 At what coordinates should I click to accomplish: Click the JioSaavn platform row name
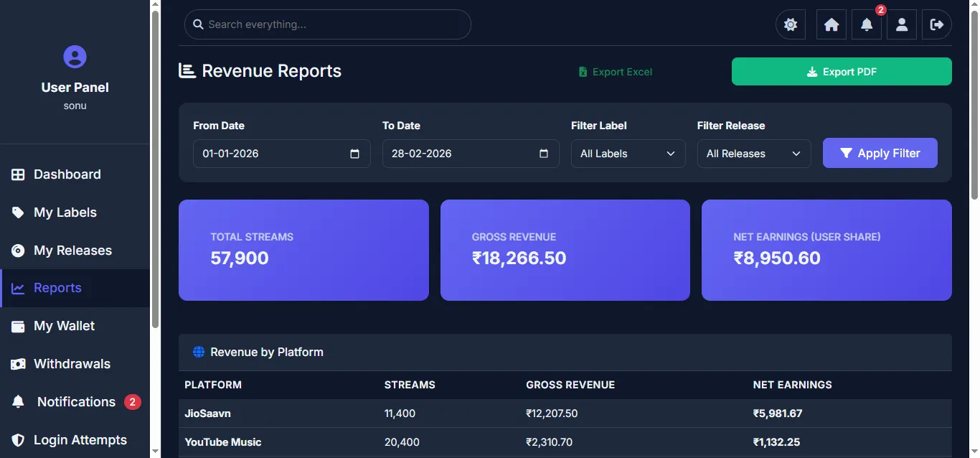207,413
